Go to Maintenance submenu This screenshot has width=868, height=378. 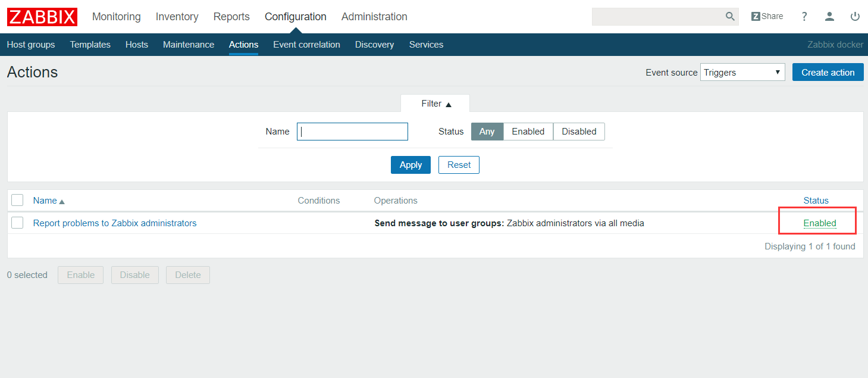(189, 45)
